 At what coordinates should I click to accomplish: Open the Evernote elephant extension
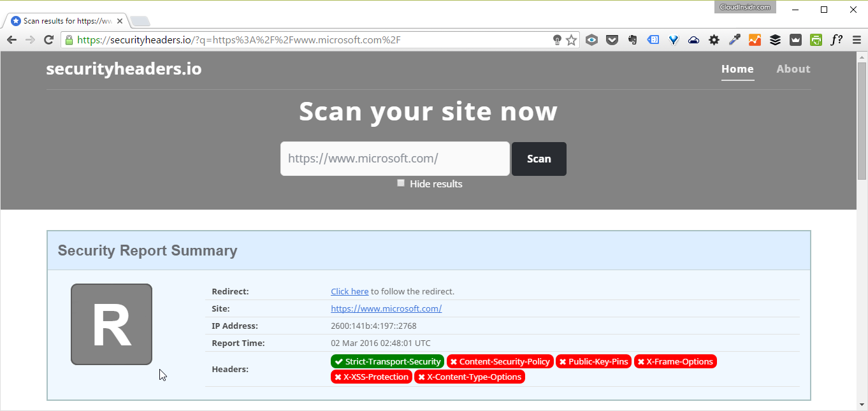(x=632, y=40)
